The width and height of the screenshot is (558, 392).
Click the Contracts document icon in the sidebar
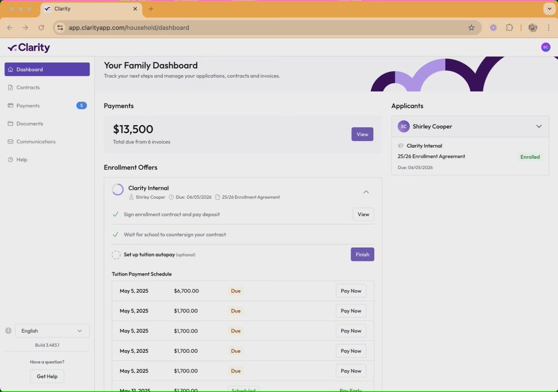[x=10, y=88]
